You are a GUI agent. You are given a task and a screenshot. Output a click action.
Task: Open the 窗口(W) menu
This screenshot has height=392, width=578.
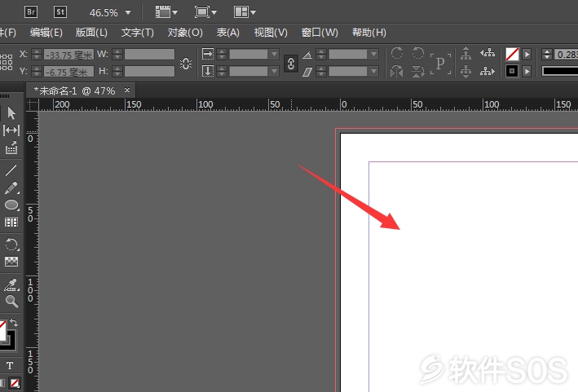point(320,33)
